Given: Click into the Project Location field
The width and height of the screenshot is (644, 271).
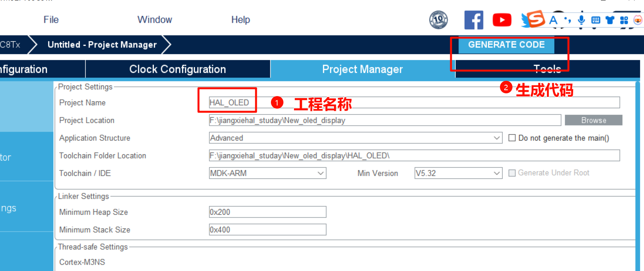Looking at the screenshot, I should point(385,120).
